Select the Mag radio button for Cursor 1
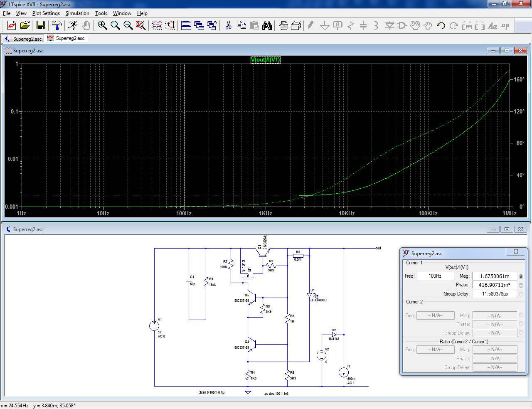532x409 pixels. coord(521,276)
